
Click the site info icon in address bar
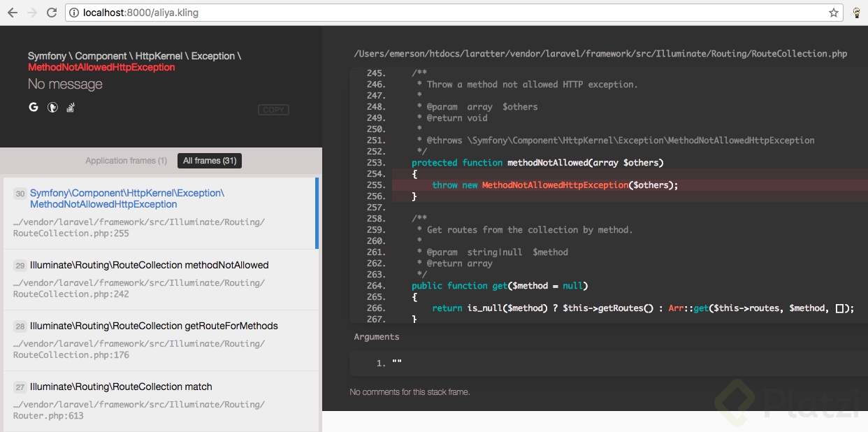point(75,13)
